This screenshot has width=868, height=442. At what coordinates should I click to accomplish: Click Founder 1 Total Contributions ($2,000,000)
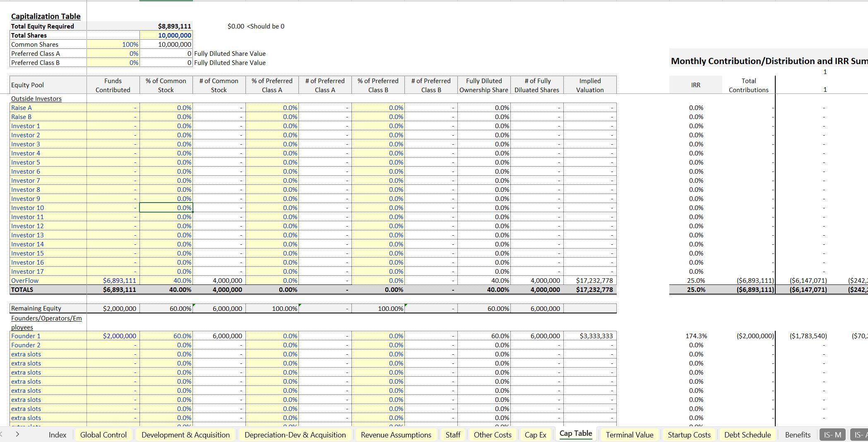pos(749,336)
